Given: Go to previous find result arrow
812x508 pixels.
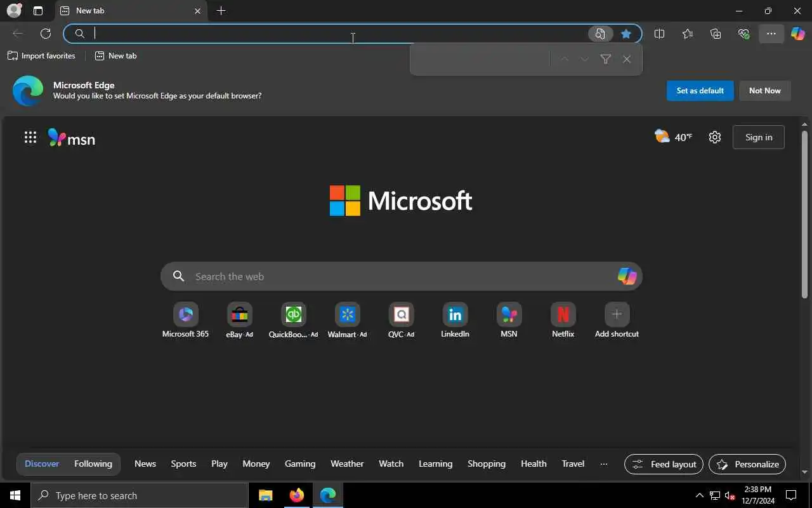Looking at the screenshot, I should tap(565, 59).
